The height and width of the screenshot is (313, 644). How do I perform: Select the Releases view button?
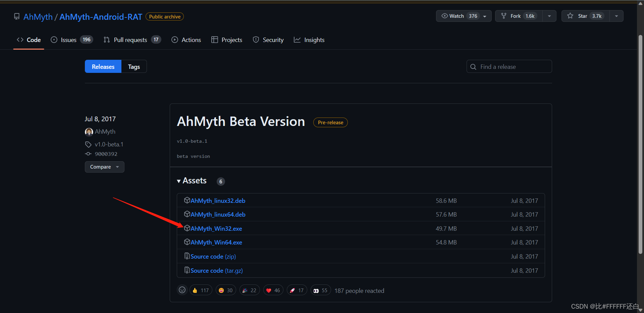point(103,66)
